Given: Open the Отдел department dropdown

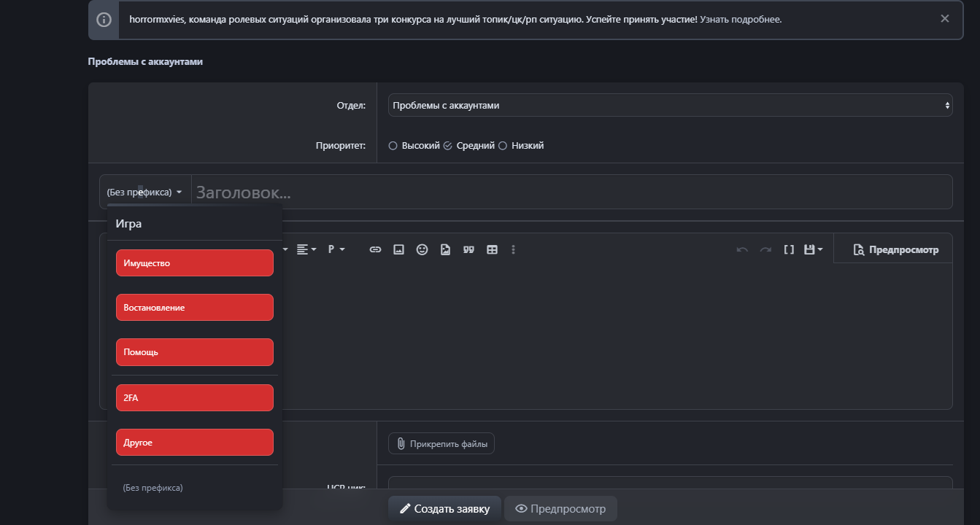Looking at the screenshot, I should coord(670,105).
